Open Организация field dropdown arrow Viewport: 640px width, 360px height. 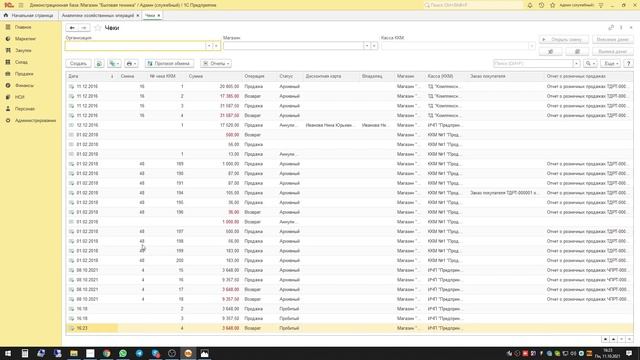[209, 46]
